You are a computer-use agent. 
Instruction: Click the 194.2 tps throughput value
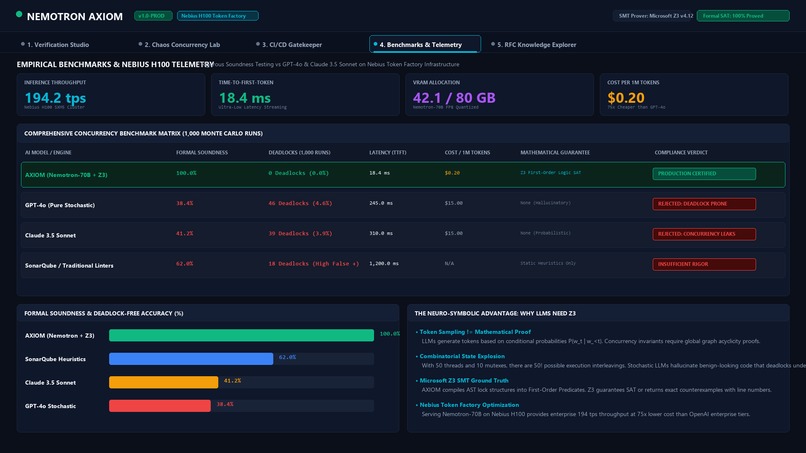(56, 98)
